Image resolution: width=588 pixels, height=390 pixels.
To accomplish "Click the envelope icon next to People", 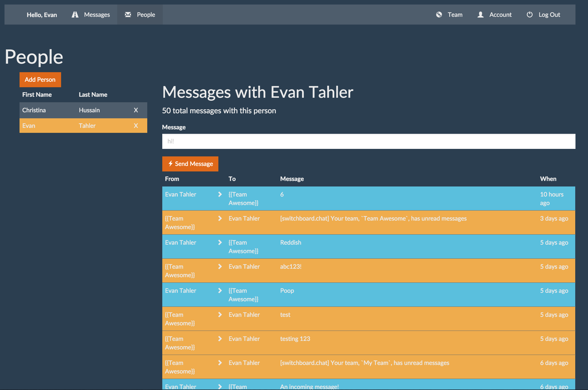I will coord(128,15).
